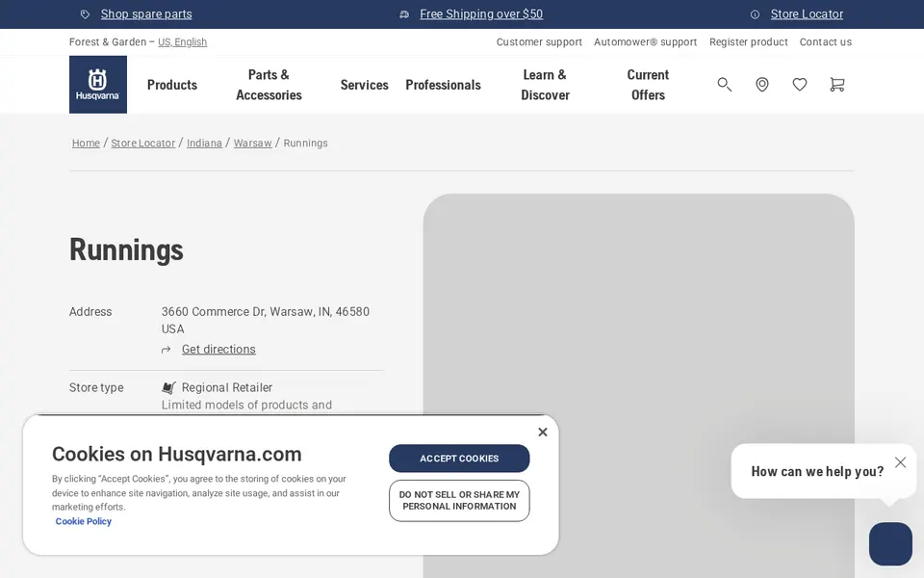
Task: Go to Automower support
Action: pos(645,41)
